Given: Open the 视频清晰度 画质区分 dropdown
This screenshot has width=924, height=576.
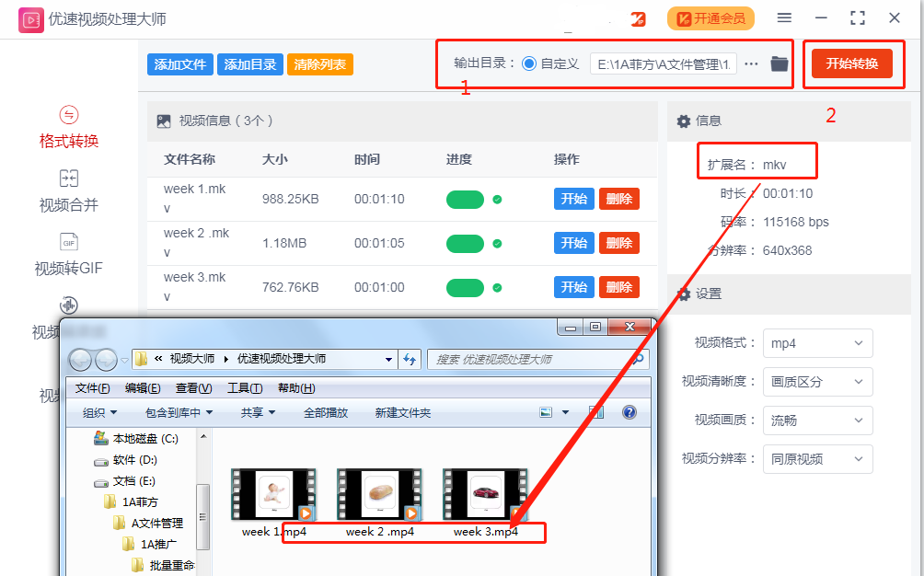Looking at the screenshot, I should (x=817, y=382).
